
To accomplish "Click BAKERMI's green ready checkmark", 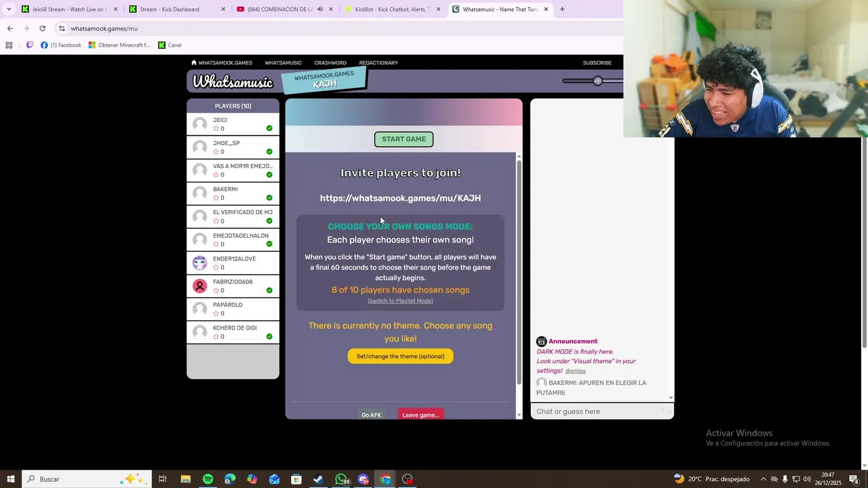I will 269,198.
